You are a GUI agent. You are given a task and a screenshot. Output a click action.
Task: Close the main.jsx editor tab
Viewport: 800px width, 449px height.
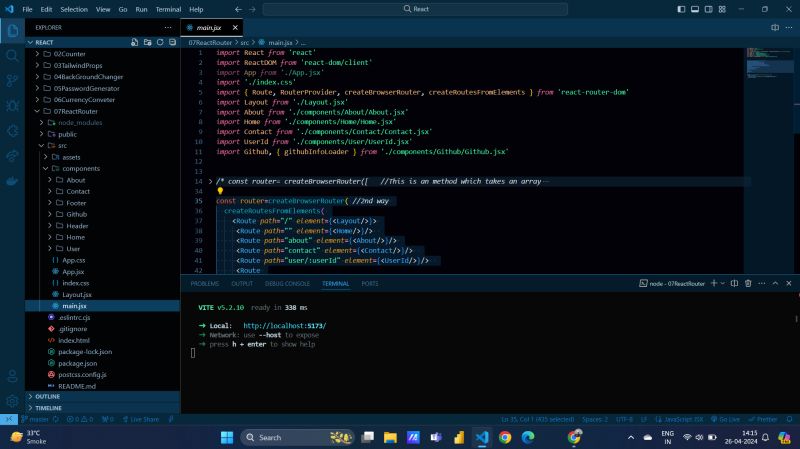pos(235,28)
